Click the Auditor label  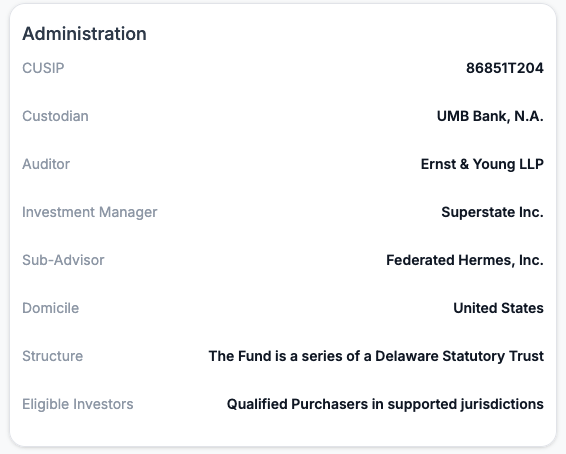point(46,164)
